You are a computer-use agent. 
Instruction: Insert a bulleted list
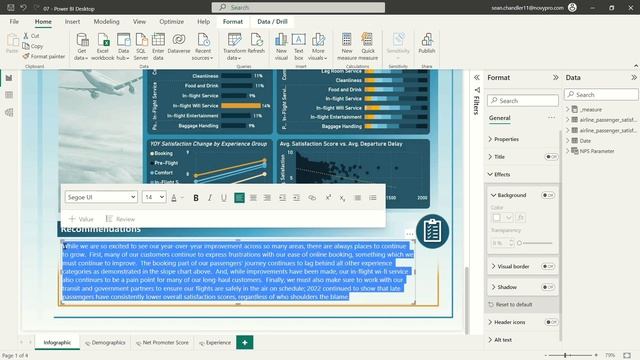[x=373, y=198]
